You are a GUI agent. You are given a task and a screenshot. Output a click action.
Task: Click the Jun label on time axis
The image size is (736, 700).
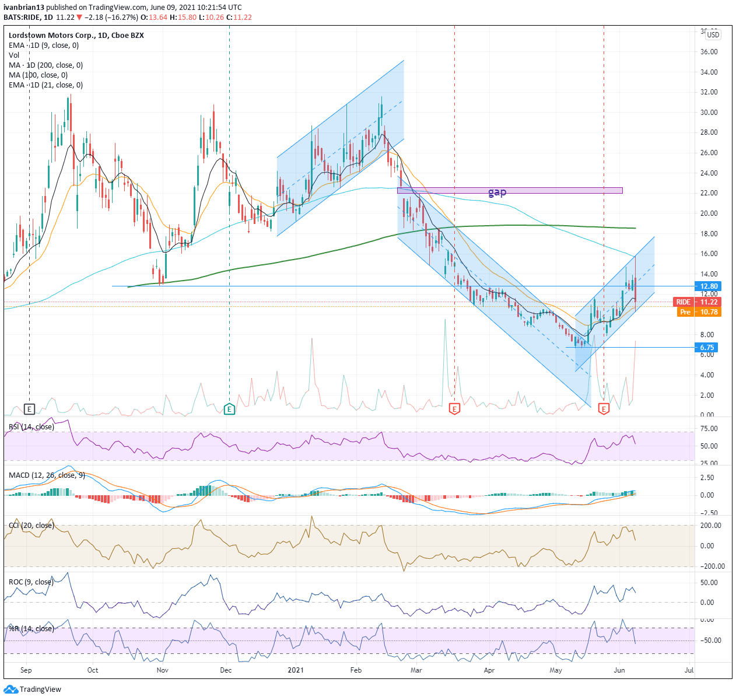point(619,670)
